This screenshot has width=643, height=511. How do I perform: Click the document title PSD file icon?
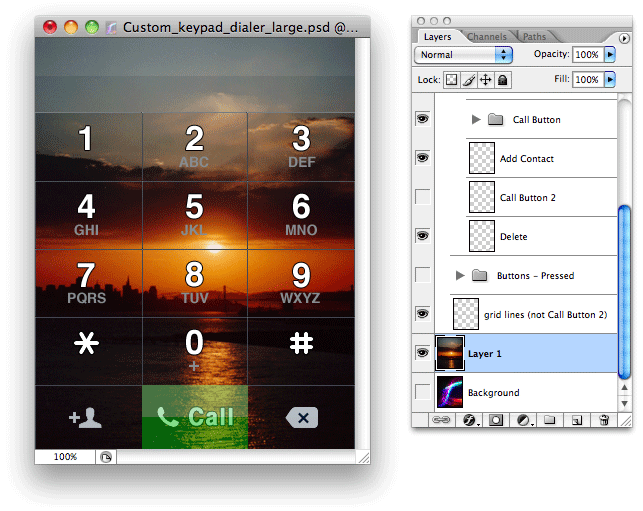click(111, 27)
